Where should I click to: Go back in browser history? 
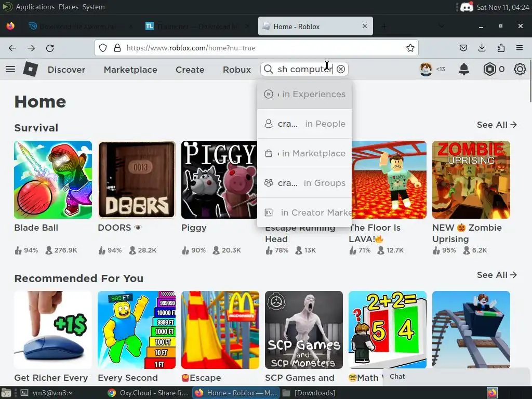[12, 48]
